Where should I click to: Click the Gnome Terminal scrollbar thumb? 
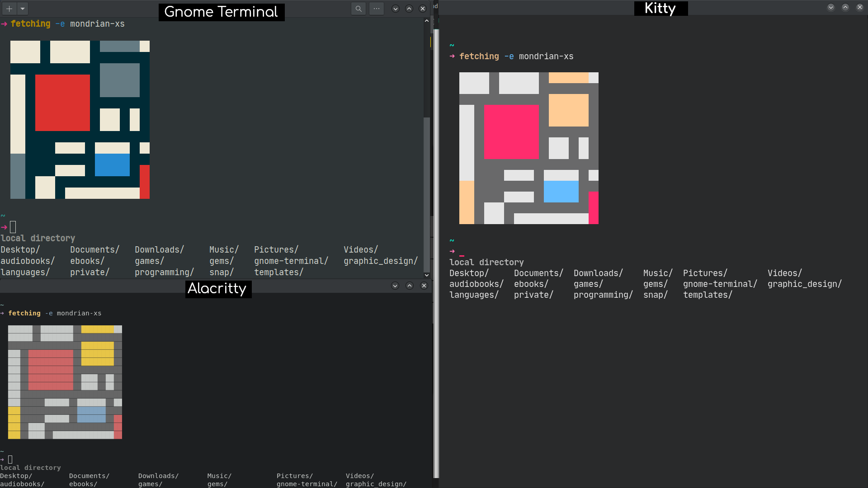point(426,194)
